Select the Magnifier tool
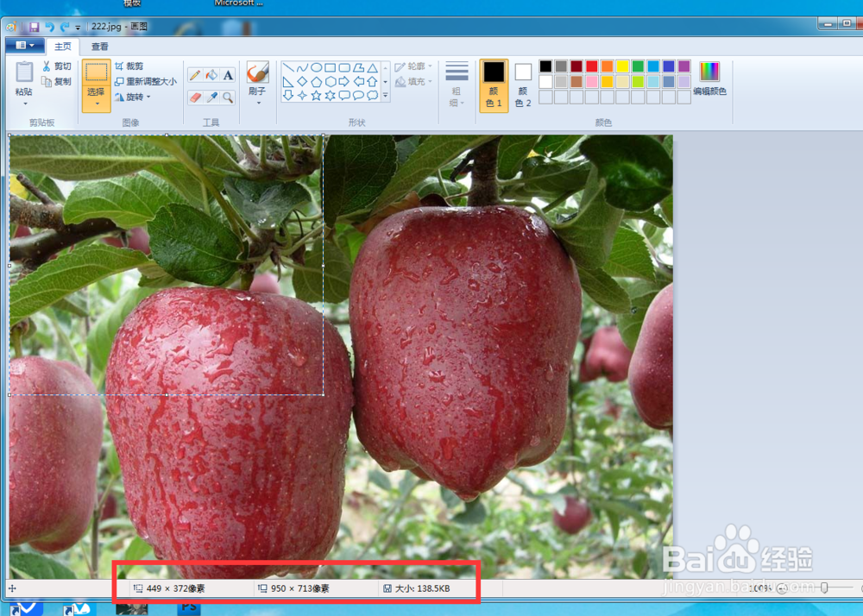863x616 pixels. point(228,97)
